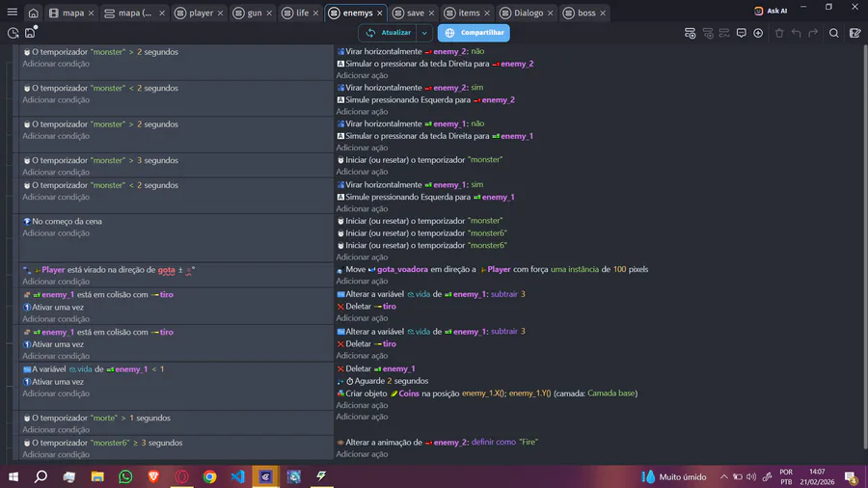Toggle the "não" value of Virar horizontalmente enemy_1
The height and width of the screenshot is (488, 868).
477,124
